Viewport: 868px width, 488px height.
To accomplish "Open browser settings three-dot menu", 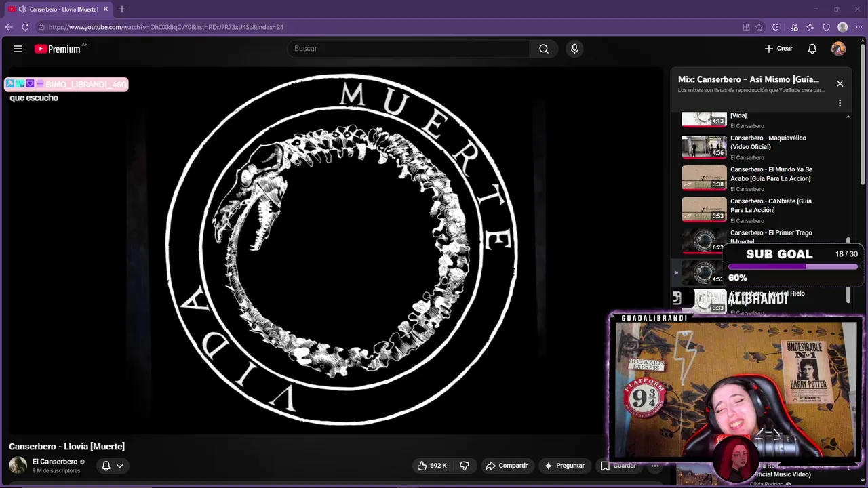I will point(859,27).
